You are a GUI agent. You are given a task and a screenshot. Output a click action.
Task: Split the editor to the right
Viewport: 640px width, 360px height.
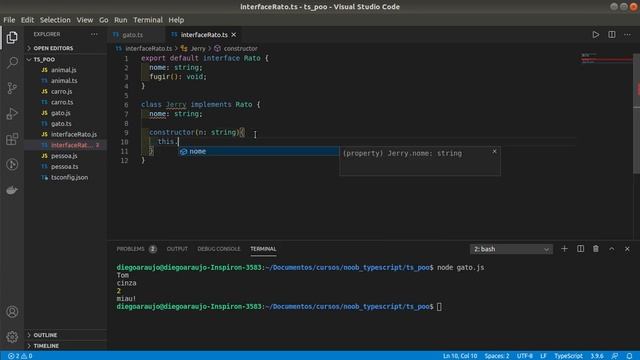tap(612, 35)
